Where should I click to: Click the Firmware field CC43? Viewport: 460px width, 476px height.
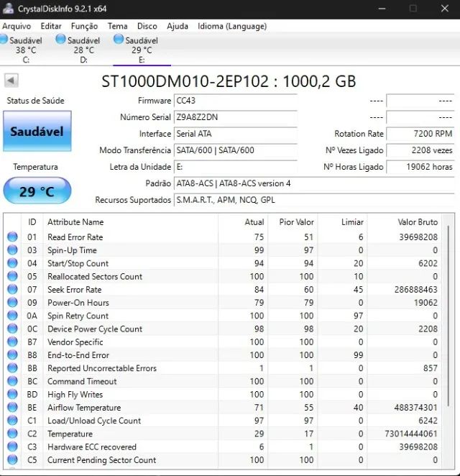pos(236,101)
